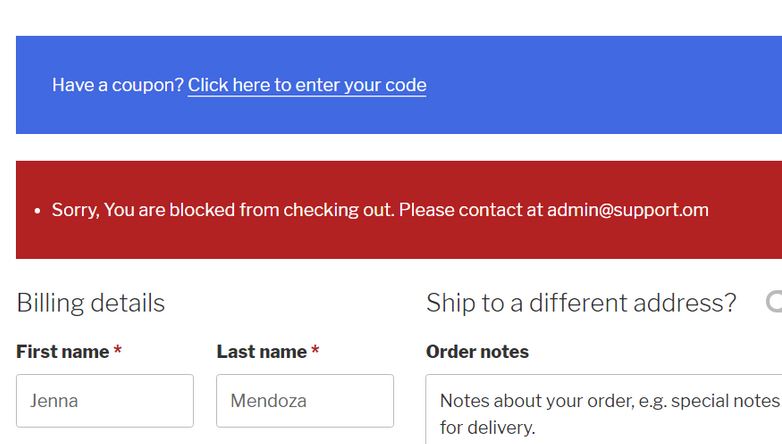This screenshot has height=444, width=782.
Task: Click the Billing details heading
Action: coord(91,303)
